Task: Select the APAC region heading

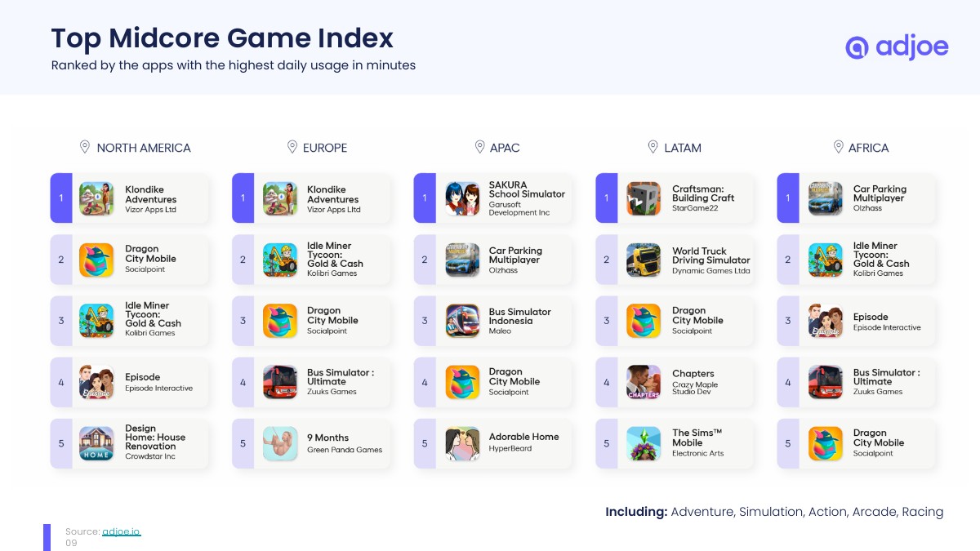Action: click(x=505, y=148)
